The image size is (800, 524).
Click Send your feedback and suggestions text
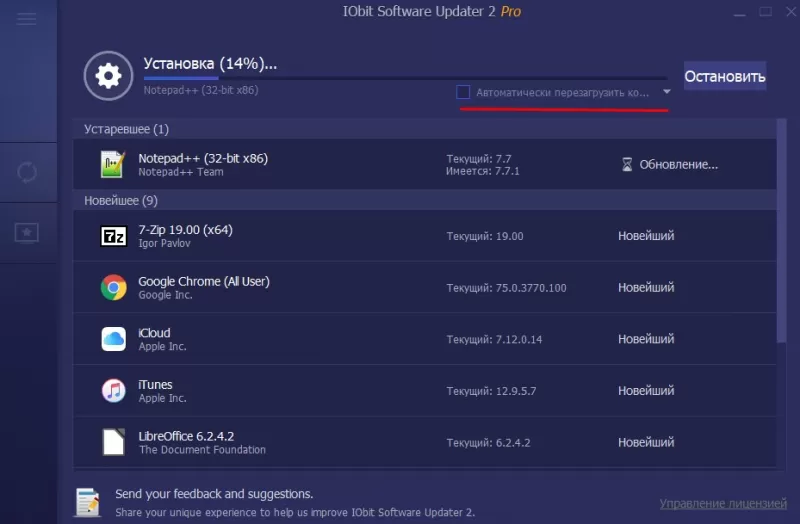(x=214, y=494)
